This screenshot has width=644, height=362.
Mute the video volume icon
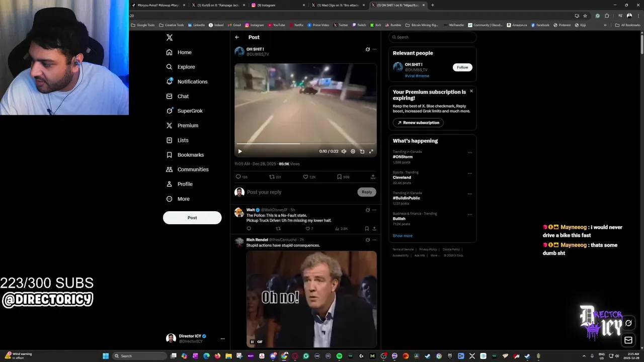click(x=344, y=151)
